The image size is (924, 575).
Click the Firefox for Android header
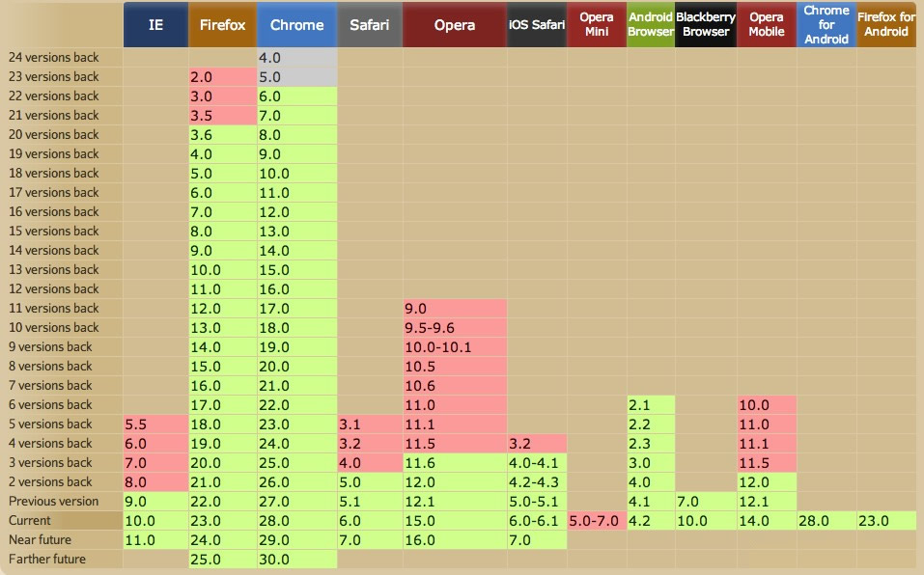pyautogui.click(x=886, y=25)
